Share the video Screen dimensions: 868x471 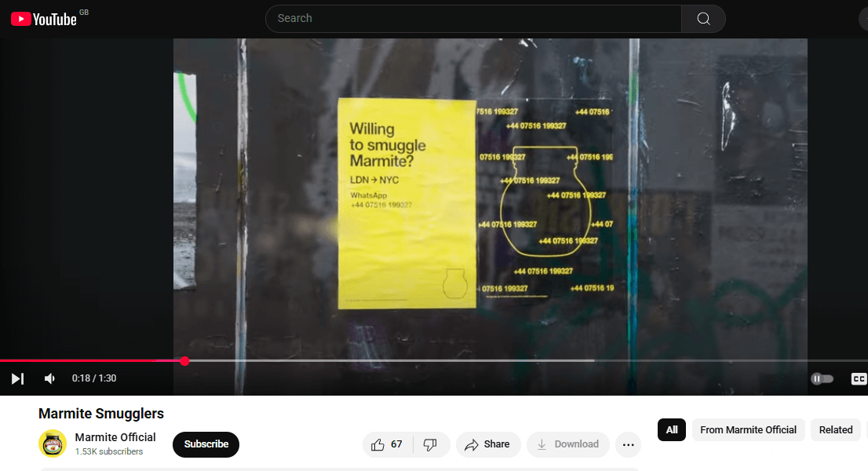pyautogui.click(x=487, y=444)
